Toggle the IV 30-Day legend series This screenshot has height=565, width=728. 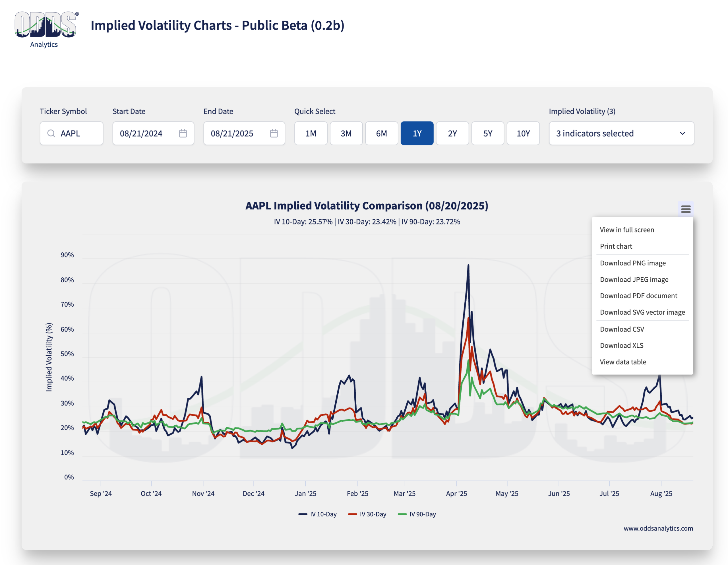[x=367, y=514]
